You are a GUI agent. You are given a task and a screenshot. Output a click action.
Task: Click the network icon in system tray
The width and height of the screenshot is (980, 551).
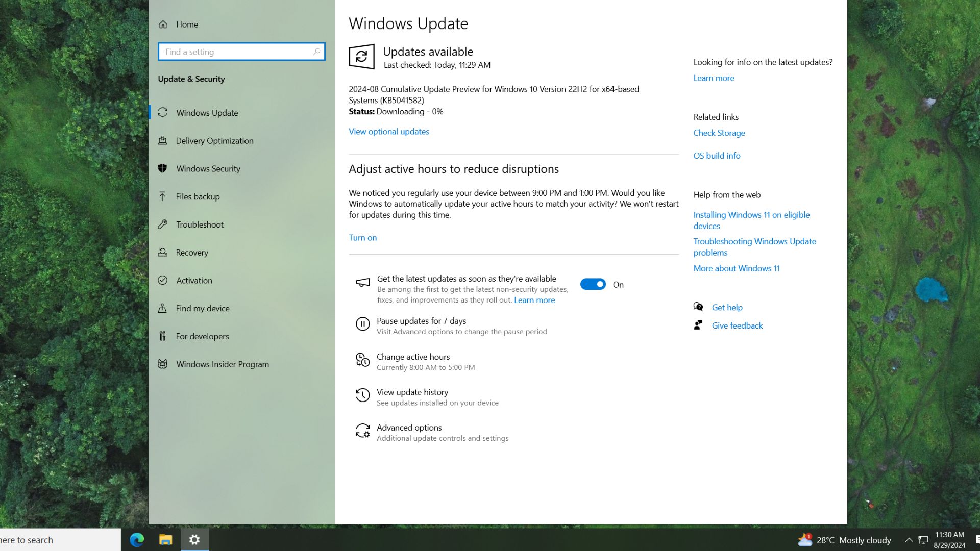923,540
